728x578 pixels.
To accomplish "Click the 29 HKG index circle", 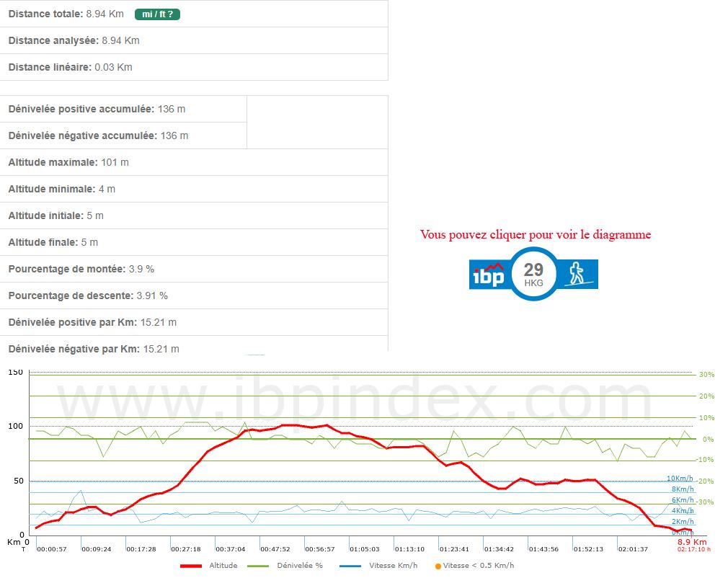I will point(533,274).
